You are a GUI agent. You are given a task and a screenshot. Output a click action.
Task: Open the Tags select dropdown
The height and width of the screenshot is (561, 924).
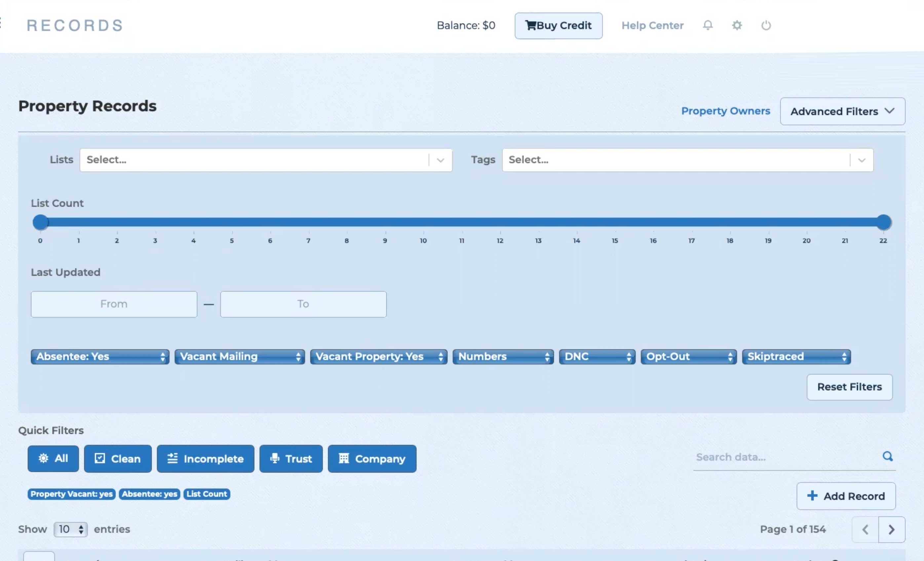687,160
